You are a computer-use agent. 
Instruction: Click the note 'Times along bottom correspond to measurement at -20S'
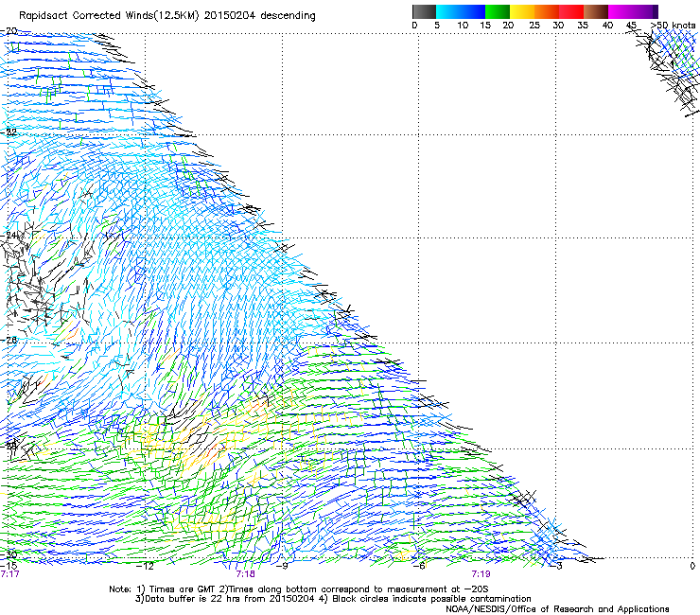pos(359,589)
